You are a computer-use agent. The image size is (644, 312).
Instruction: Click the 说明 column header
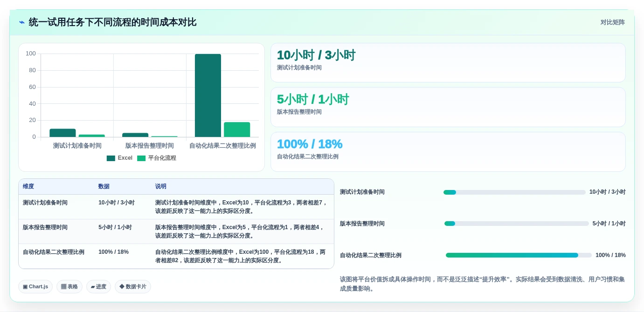(161, 186)
